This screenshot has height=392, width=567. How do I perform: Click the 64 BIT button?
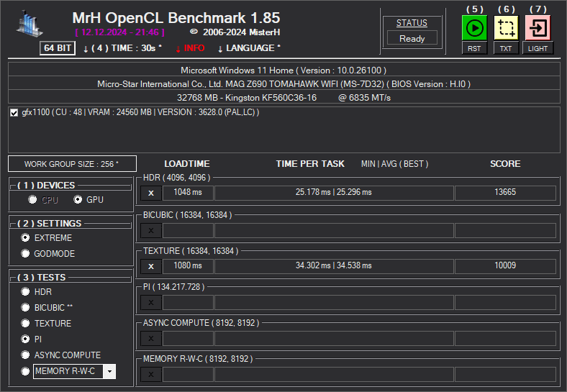pyautogui.click(x=58, y=48)
